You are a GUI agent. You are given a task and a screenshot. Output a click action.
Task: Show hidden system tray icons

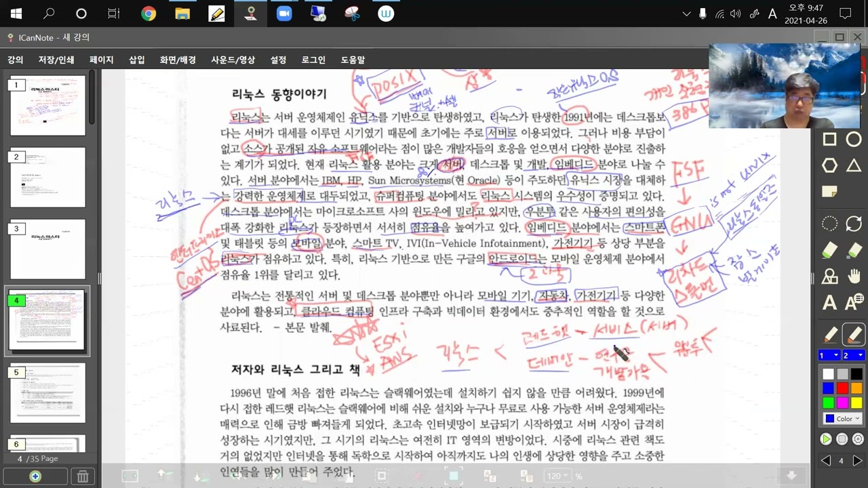pyautogui.click(x=686, y=14)
